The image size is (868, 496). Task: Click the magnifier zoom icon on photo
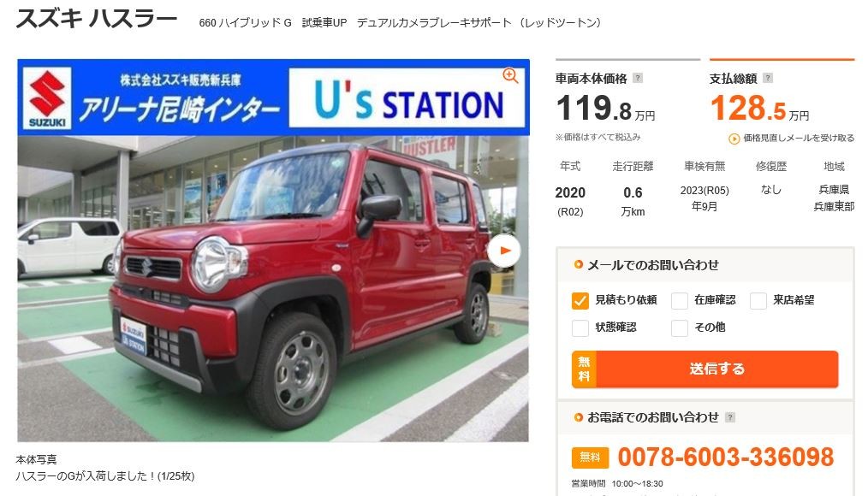click(x=510, y=76)
